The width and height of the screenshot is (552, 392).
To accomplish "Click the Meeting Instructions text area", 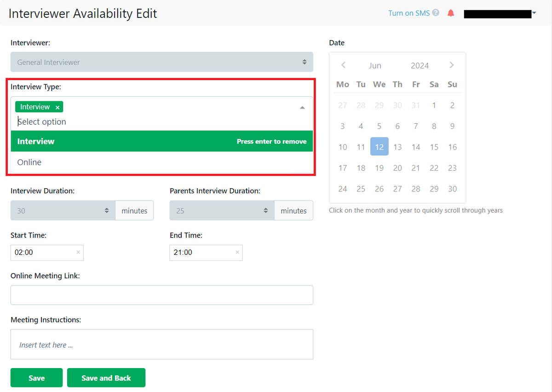I will 161,344.
